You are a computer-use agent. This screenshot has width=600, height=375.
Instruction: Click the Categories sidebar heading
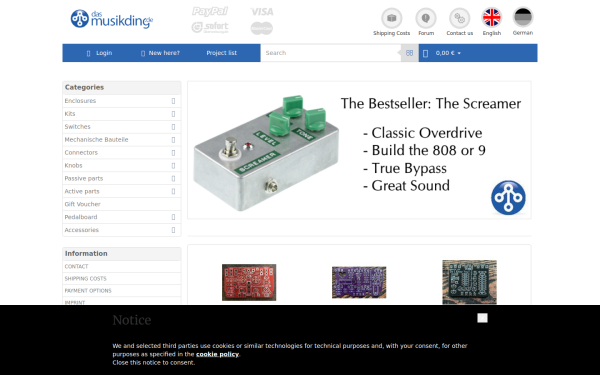[85, 87]
